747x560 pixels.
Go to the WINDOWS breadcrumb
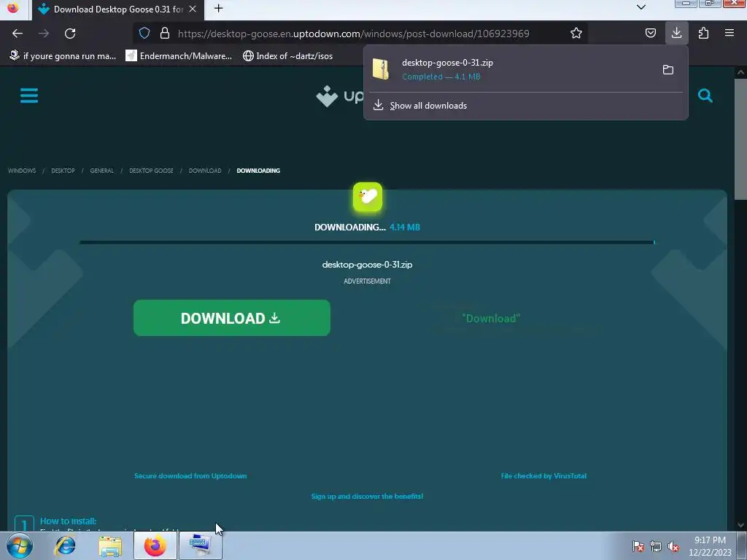(x=22, y=171)
